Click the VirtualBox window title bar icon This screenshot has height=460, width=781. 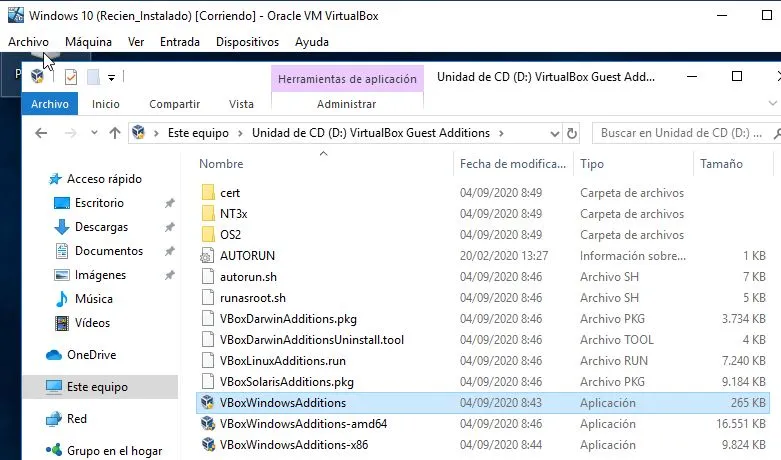point(16,15)
